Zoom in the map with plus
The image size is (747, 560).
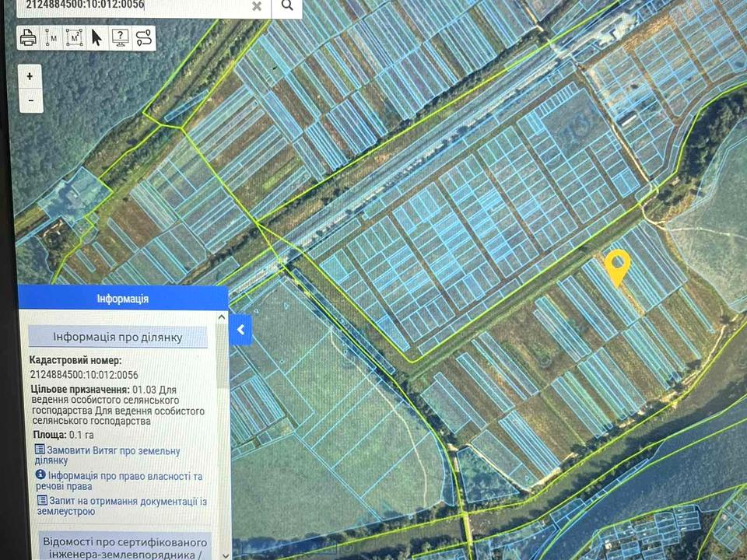click(30, 76)
